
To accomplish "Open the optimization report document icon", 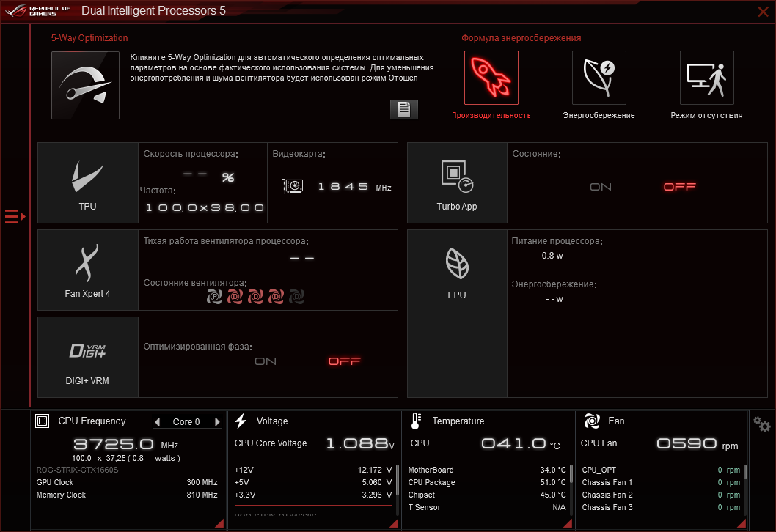I will pos(404,109).
